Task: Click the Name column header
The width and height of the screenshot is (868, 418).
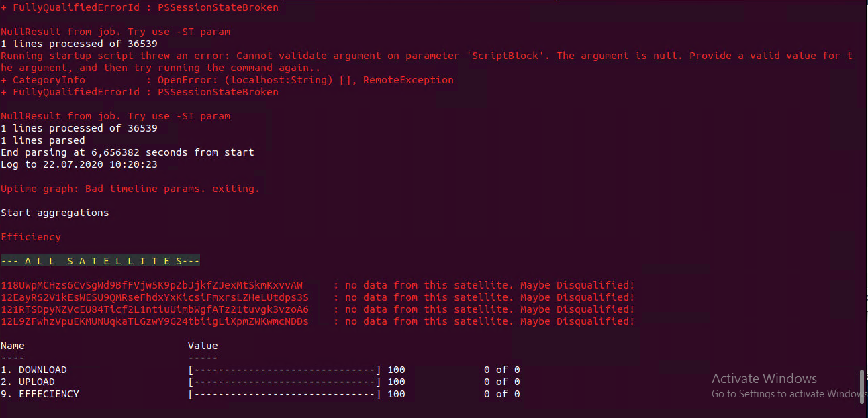Action: tap(13, 346)
